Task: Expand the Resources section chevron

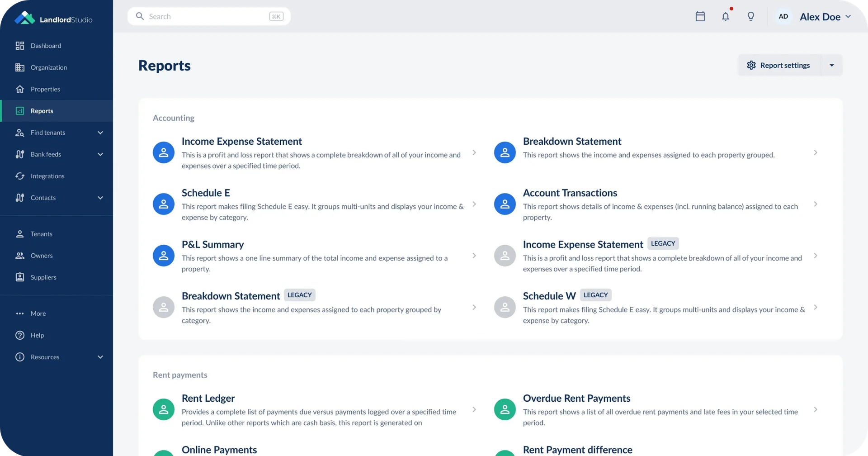Action: 100,357
